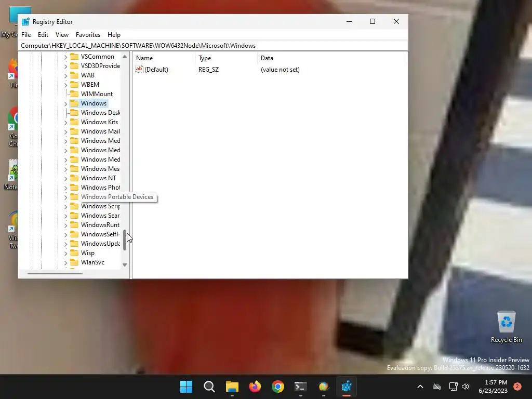Click the tree scrollbar down arrow
The height and width of the screenshot is (399, 532).
[125, 265]
